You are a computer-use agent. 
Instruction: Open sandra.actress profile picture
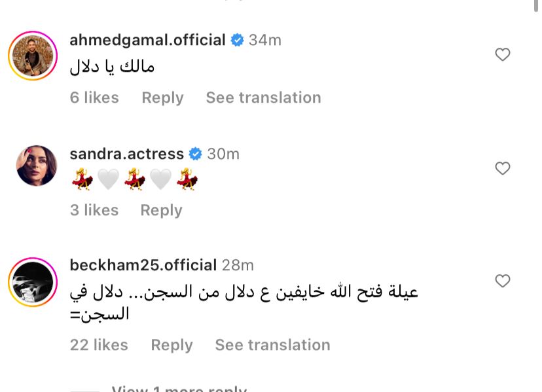pos(36,166)
